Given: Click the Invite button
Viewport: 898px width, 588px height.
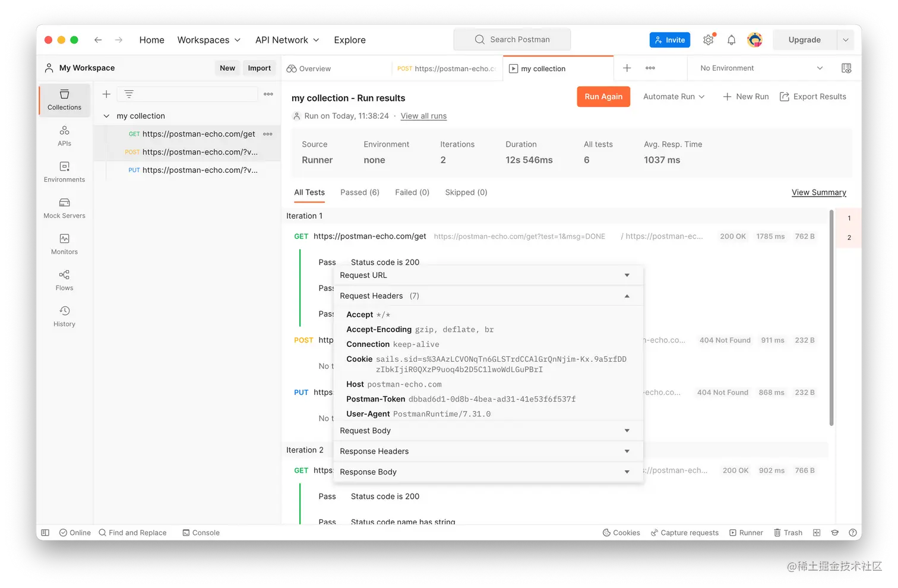Looking at the screenshot, I should coord(670,40).
